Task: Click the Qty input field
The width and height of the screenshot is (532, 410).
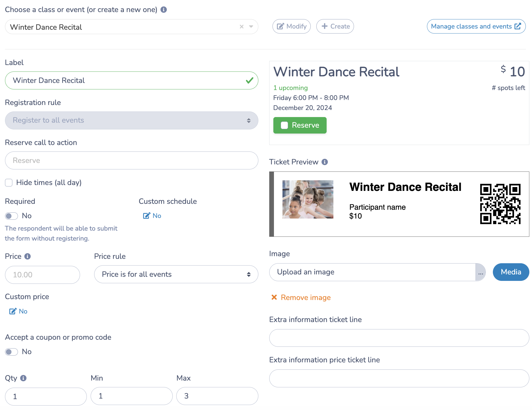Action: pos(46,397)
